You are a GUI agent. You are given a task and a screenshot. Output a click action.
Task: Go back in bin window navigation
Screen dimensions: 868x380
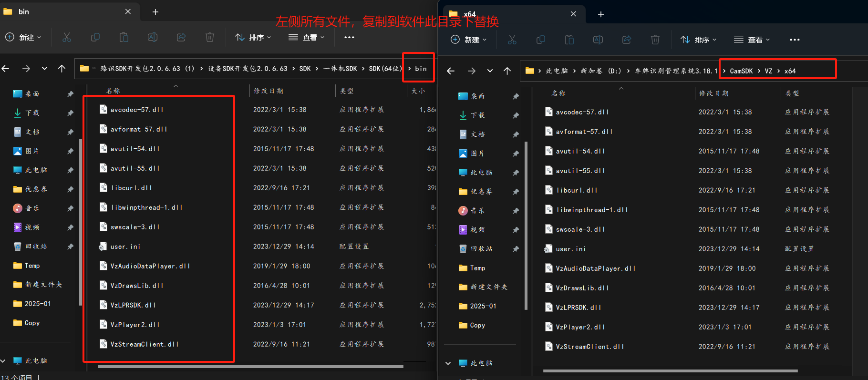tap(6, 69)
